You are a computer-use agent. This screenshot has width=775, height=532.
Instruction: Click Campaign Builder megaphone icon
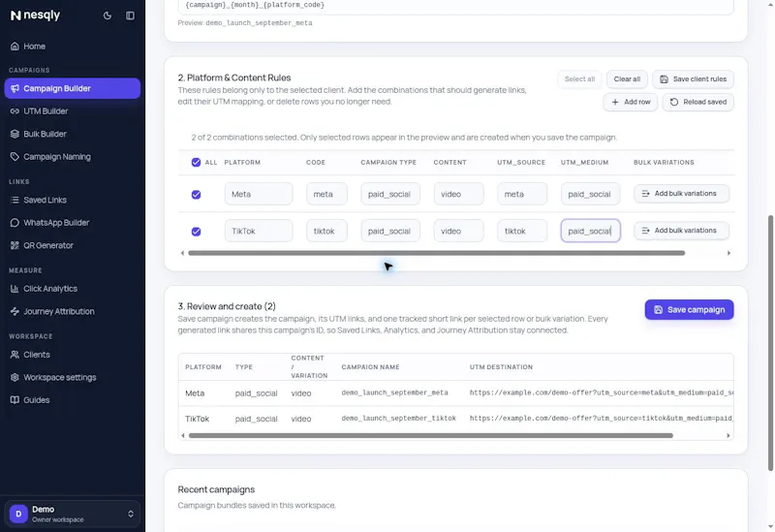point(15,88)
